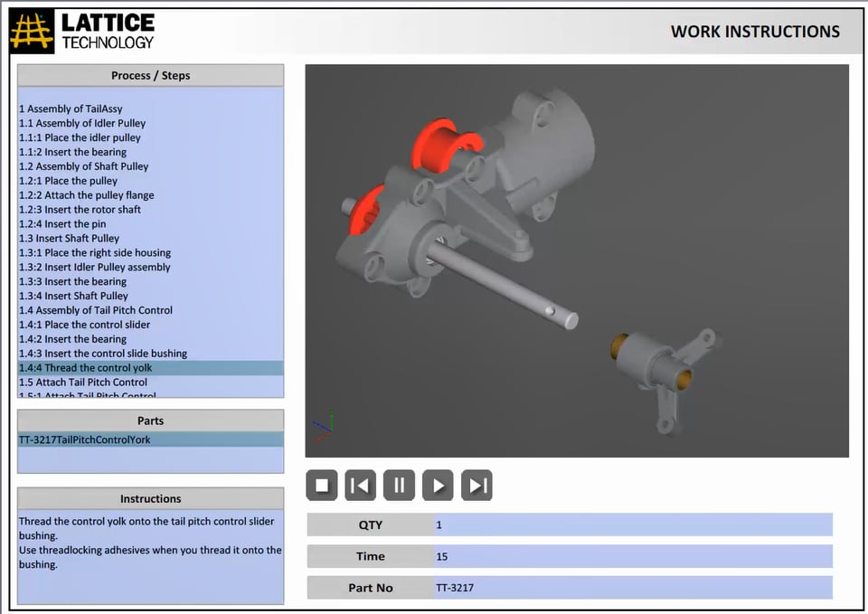Click the Time value field showing 15

[x=633, y=556]
